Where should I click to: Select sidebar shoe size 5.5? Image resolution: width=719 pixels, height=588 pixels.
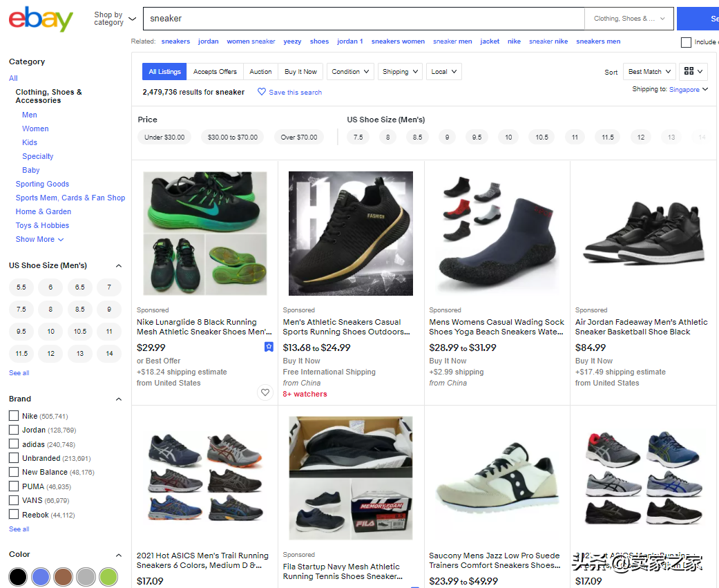click(x=21, y=287)
